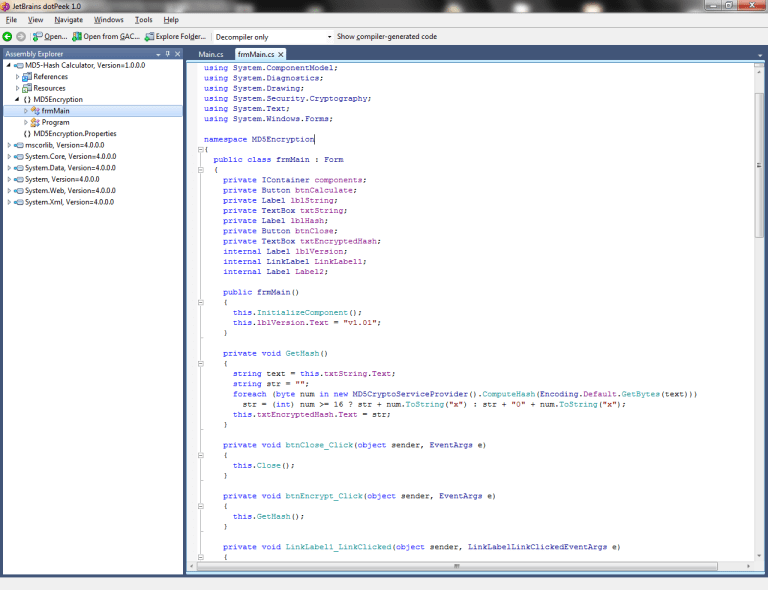Collapse the MD5-Hash Calculator assembly node
Screen dimensions: 768x590
[8, 65]
